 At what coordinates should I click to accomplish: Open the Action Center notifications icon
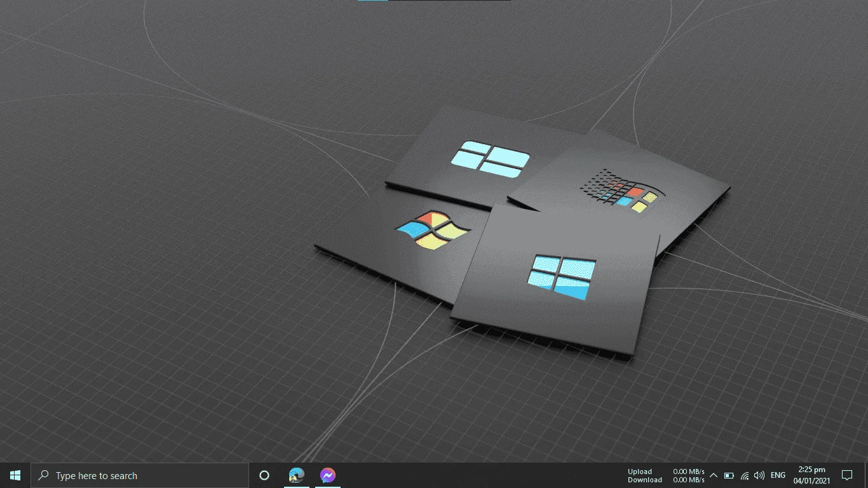846,475
